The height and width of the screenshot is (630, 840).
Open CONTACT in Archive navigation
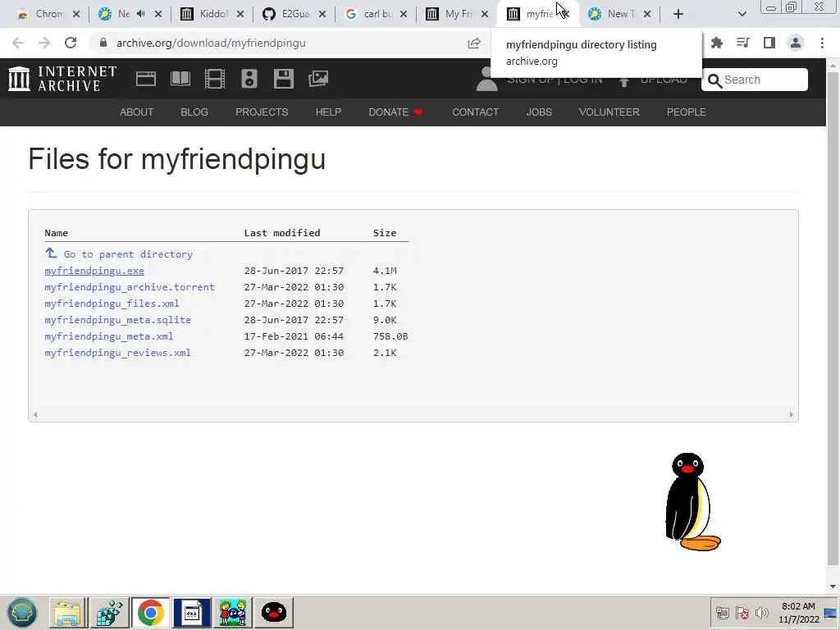(476, 112)
